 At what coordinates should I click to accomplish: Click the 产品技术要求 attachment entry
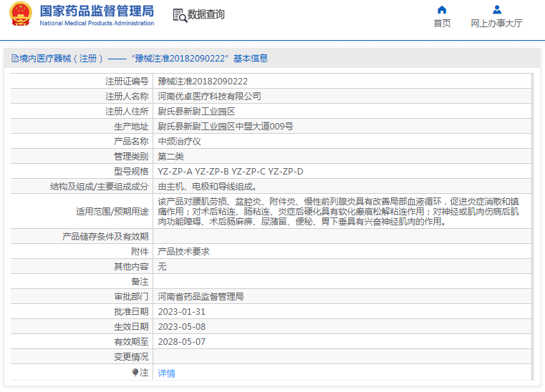click(x=183, y=252)
